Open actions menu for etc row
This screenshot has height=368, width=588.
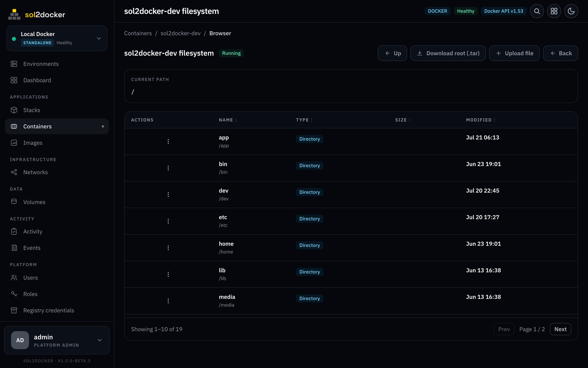[168, 221]
